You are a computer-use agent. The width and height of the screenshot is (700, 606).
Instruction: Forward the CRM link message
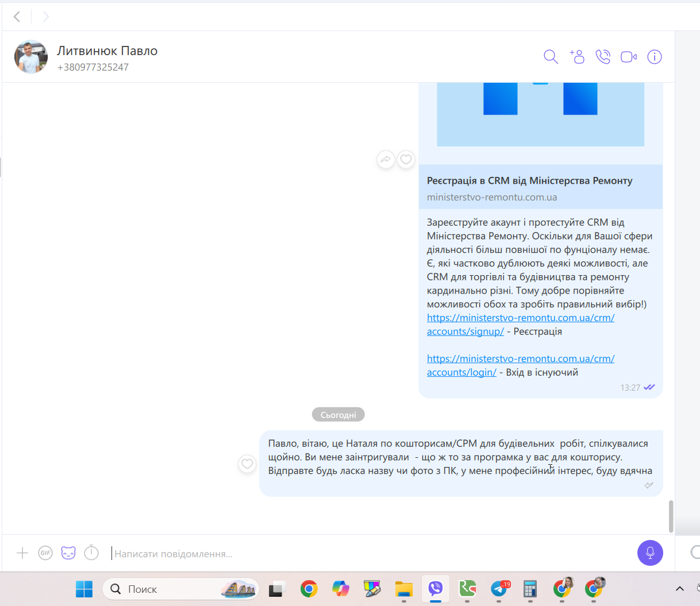(x=386, y=159)
